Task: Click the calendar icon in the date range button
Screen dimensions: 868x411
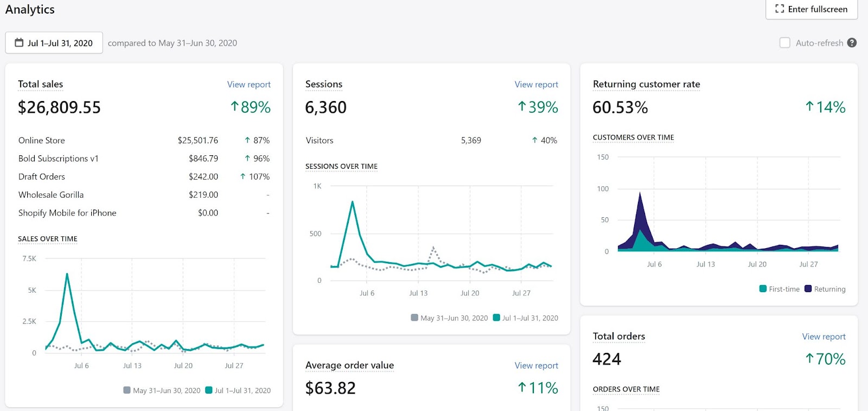Action: [x=19, y=43]
